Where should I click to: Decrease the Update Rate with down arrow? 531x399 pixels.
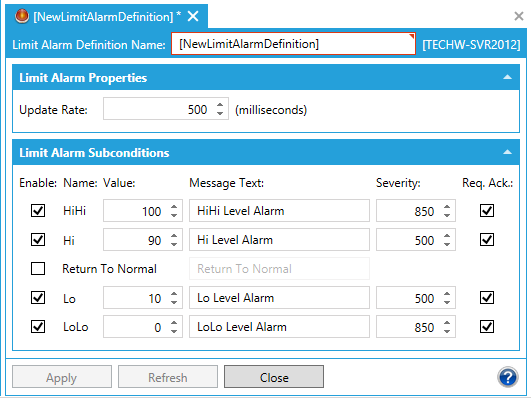click(x=220, y=113)
